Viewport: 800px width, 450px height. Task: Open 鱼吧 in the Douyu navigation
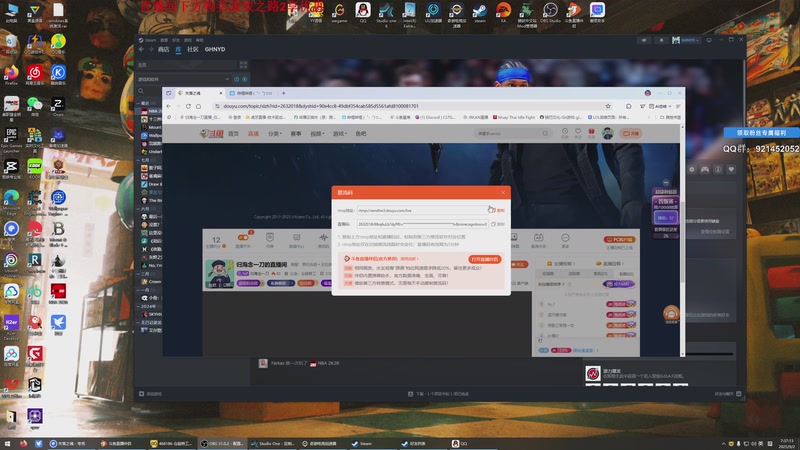point(361,134)
